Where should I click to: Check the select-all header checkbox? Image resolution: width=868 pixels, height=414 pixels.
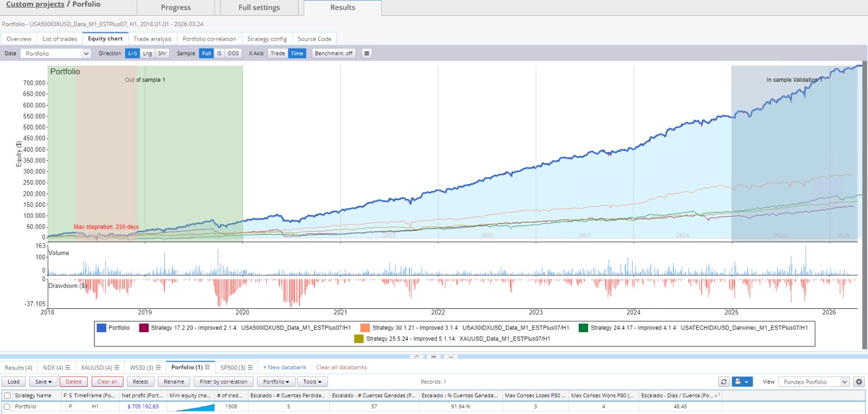coord(8,396)
